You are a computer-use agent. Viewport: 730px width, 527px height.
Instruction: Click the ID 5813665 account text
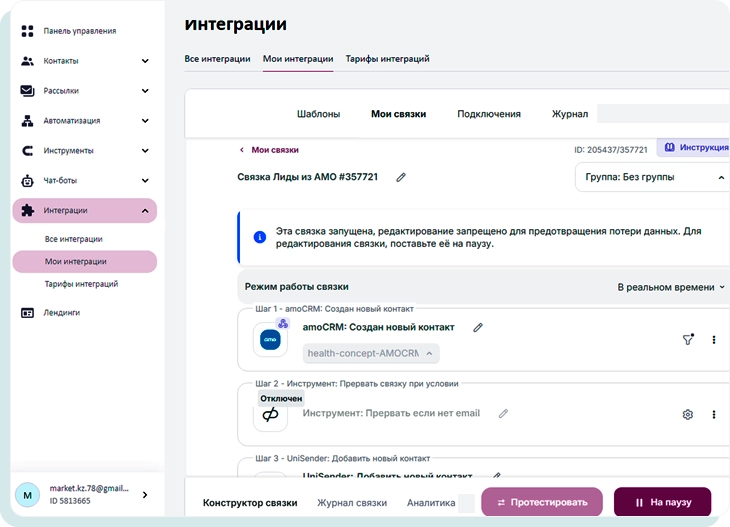(x=70, y=501)
